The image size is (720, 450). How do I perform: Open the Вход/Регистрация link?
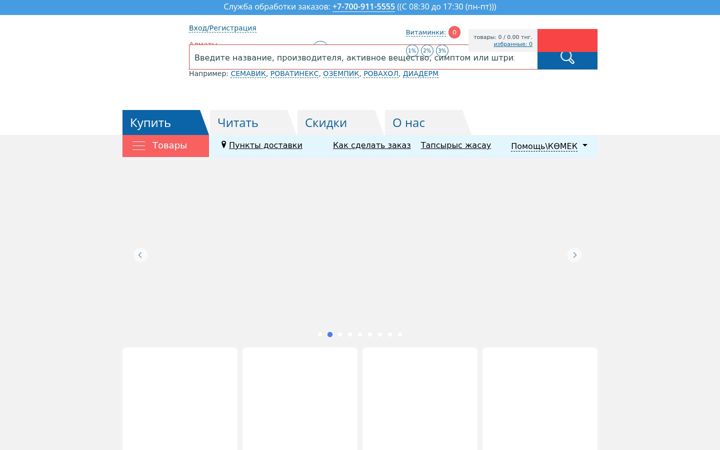pos(223,28)
